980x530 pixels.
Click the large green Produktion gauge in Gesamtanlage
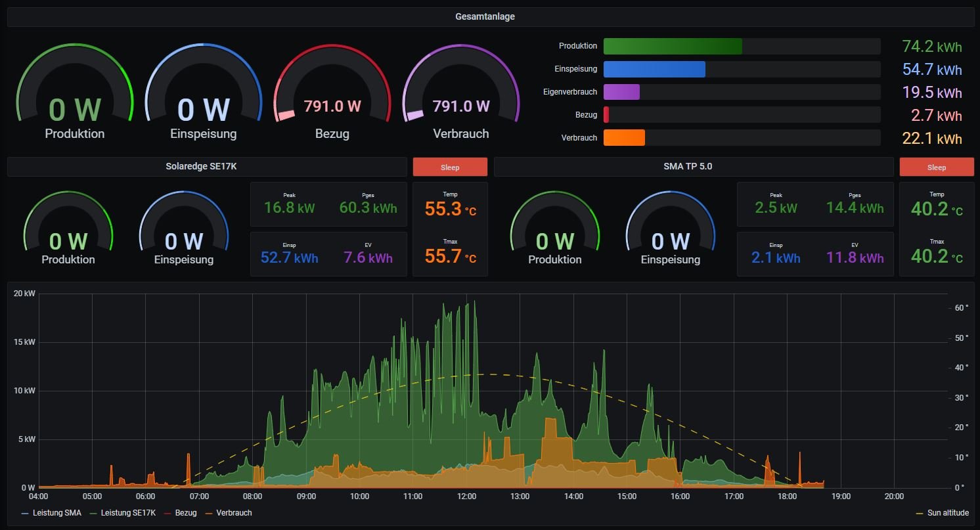[75, 92]
